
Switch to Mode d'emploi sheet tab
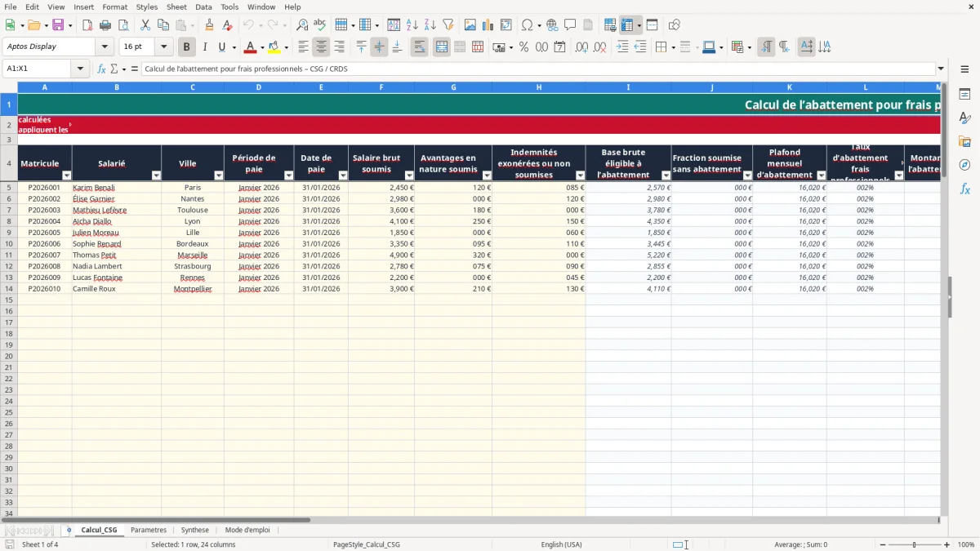click(247, 530)
